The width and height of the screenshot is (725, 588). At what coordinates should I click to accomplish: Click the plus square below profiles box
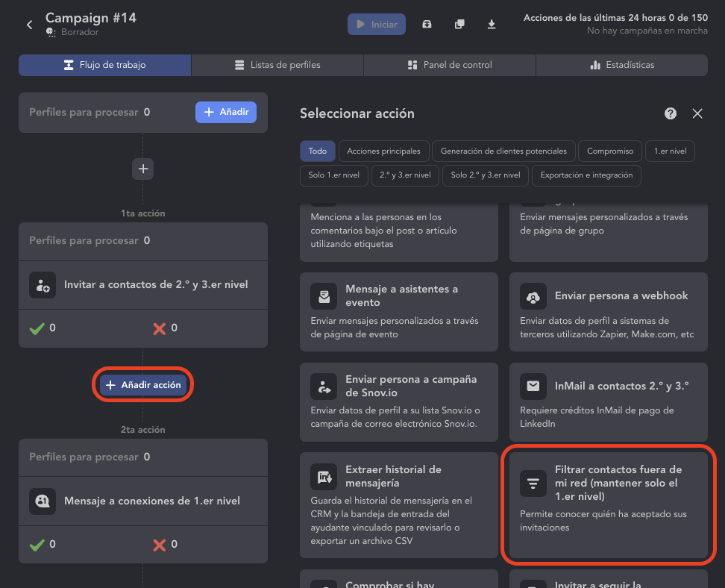pyautogui.click(x=143, y=169)
